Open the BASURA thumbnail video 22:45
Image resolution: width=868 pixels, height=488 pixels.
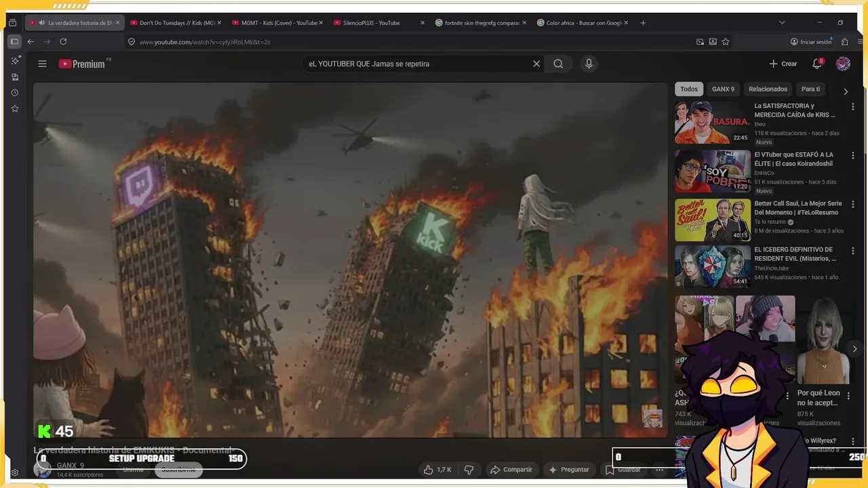[x=713, y=122]
